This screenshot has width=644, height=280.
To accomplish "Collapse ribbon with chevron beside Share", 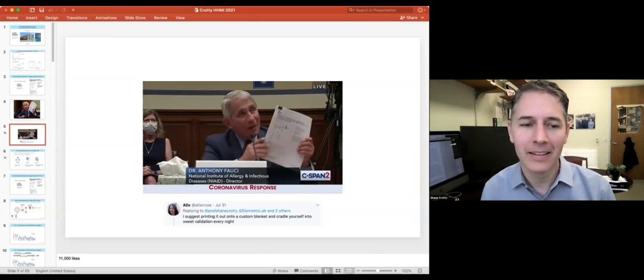I will [424, 18].
